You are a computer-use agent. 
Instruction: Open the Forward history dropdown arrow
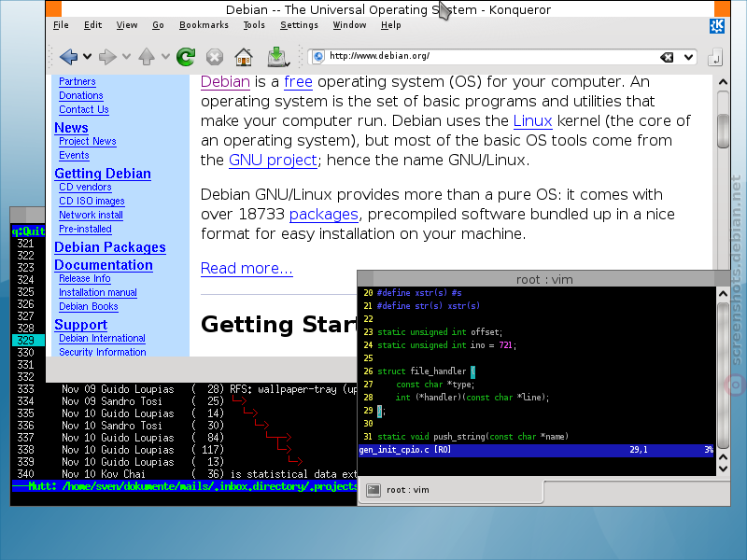tap(126, 57)
